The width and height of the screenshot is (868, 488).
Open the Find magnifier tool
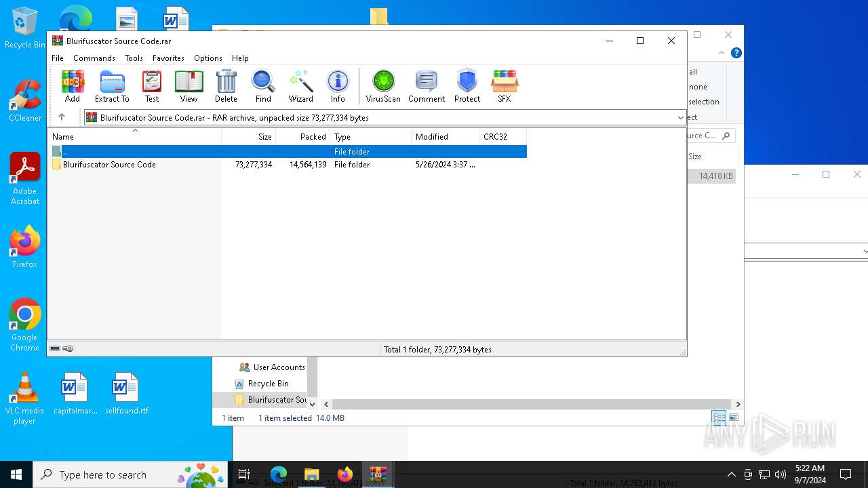pos(263,86)
